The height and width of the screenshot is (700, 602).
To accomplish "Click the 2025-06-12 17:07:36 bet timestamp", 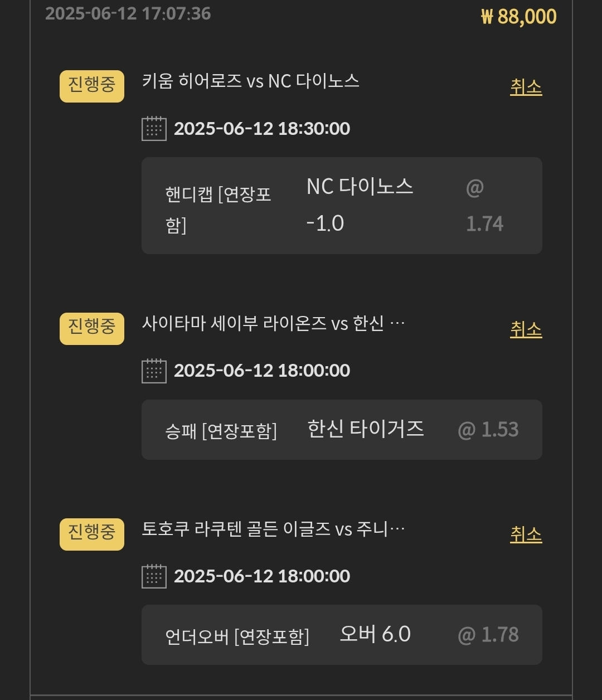I will [128, 13].
